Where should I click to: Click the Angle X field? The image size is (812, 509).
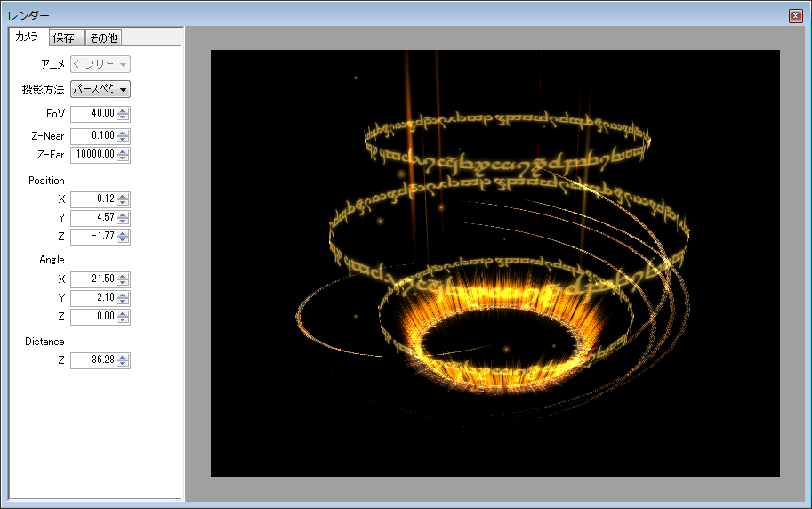click(93, 279)
